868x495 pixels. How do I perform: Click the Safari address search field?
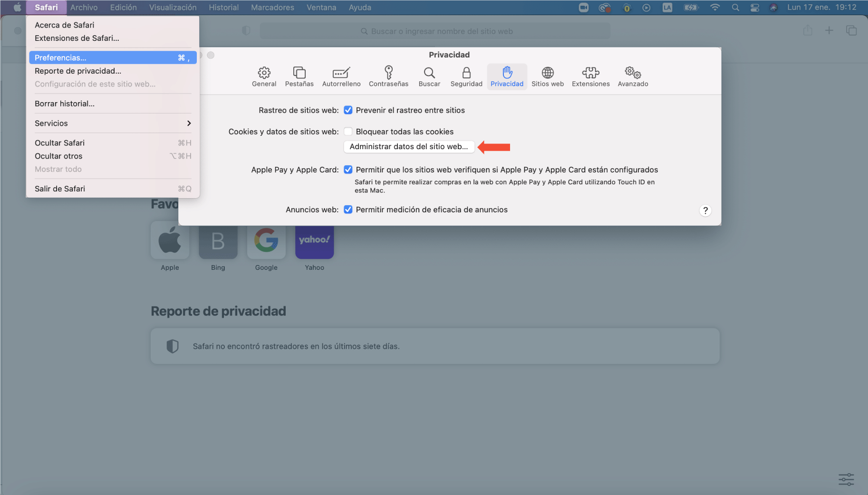(435, 31)
